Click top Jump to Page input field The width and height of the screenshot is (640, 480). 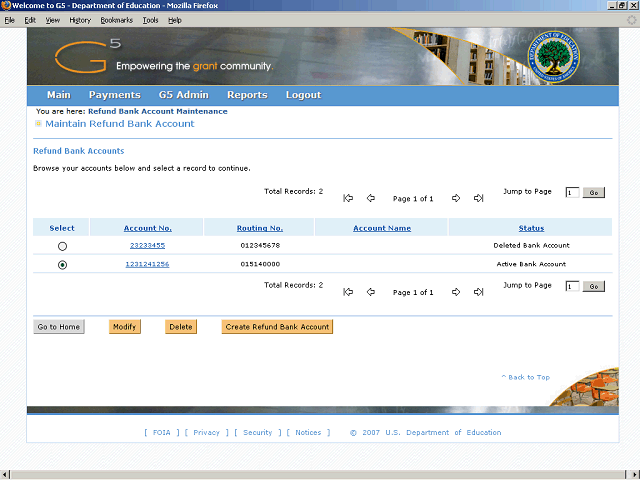coord(572,193)
